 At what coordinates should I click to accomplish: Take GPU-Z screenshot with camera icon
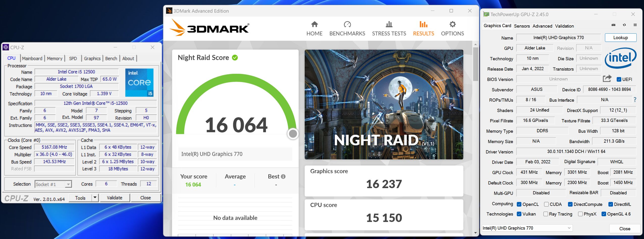coord(613,25)
